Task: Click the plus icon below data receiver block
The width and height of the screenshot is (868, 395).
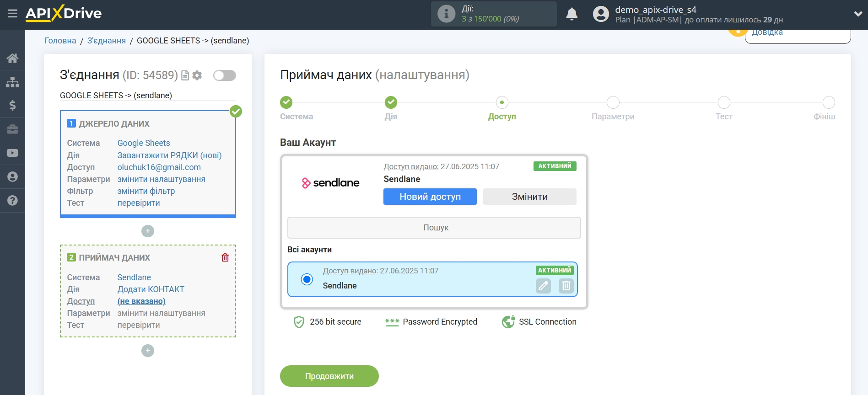Action: point(148,351)
